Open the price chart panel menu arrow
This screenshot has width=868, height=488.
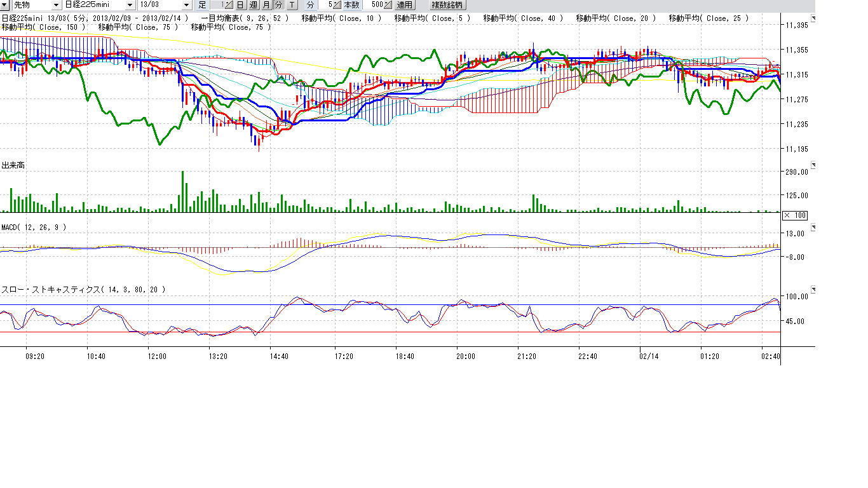click(x=812, y=19)
